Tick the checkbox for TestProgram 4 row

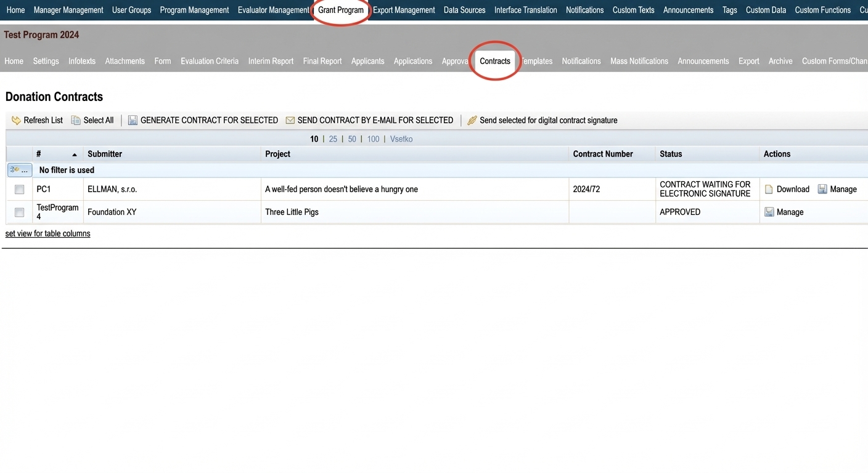tap(19, 212)
